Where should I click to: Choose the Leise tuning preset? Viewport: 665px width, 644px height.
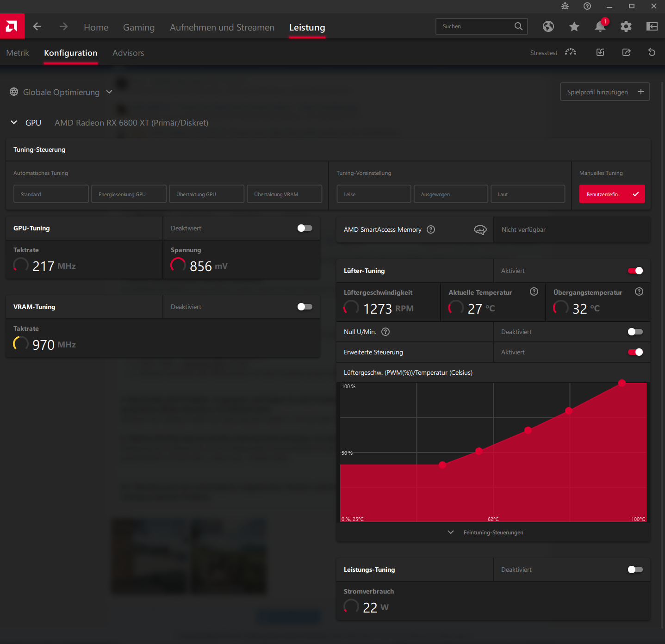(374, 194)
